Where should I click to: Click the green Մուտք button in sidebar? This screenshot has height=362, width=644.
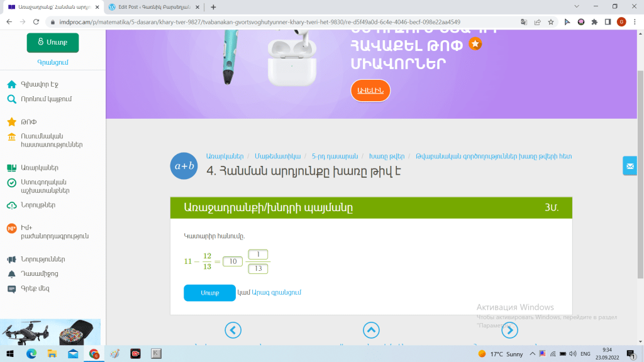click(53, 42)
